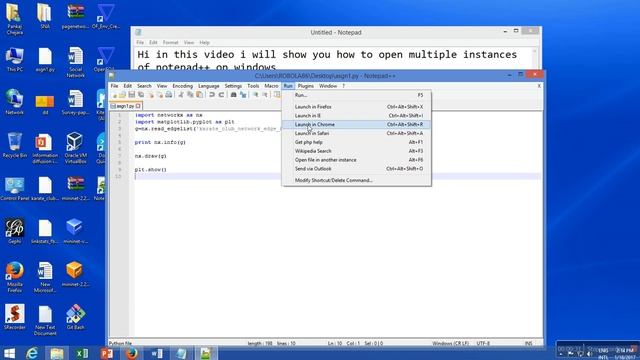Viewport: 640px width, 360px height.
Task: Click the Print toolbar icon
Action: 169,95
